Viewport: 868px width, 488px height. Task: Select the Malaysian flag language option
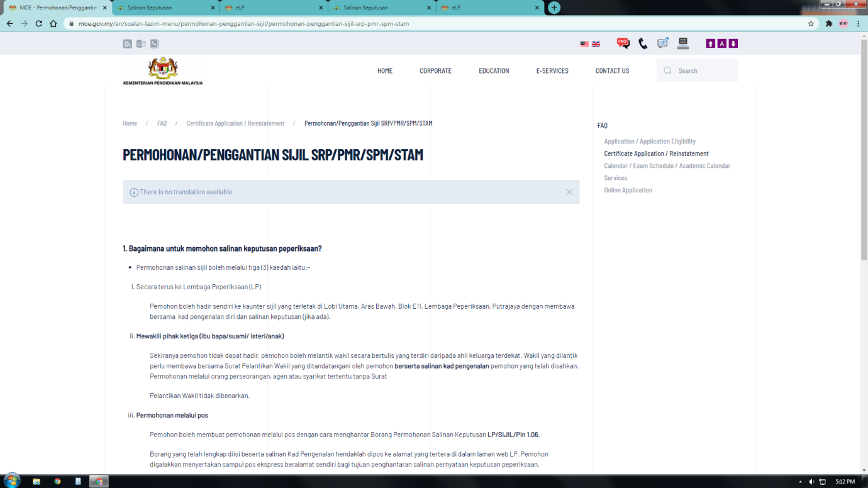click(584, 44)
